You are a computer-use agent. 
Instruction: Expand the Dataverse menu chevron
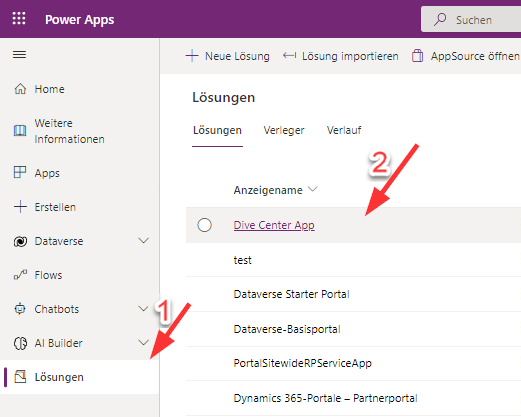point(144,241)
